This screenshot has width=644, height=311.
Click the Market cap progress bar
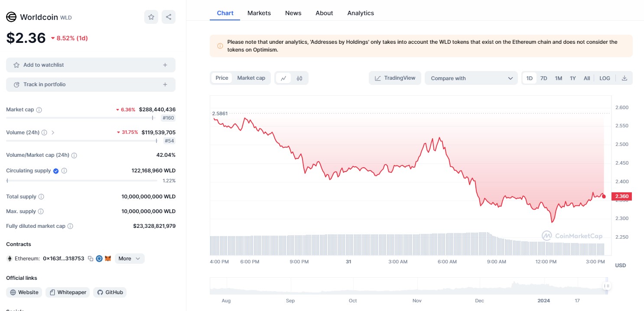tap(80, 118)
